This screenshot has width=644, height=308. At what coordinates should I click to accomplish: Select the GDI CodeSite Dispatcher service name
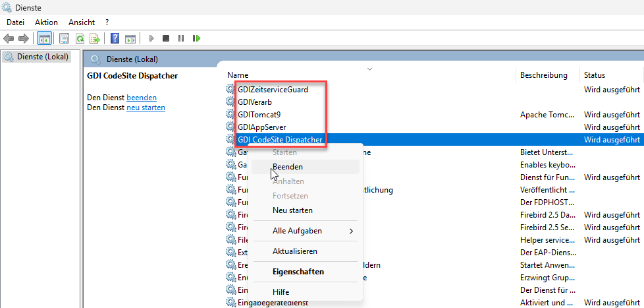[280, 140]
